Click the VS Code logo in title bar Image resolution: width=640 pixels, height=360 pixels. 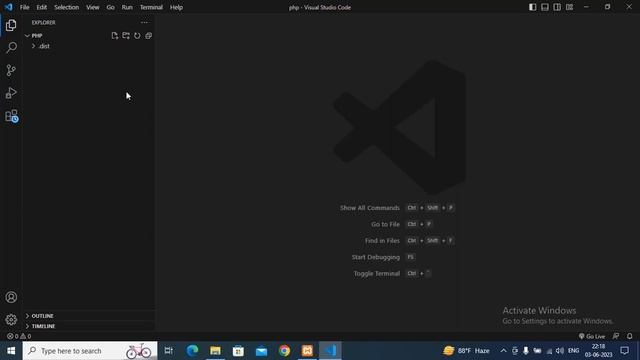[x=9, y=7]
